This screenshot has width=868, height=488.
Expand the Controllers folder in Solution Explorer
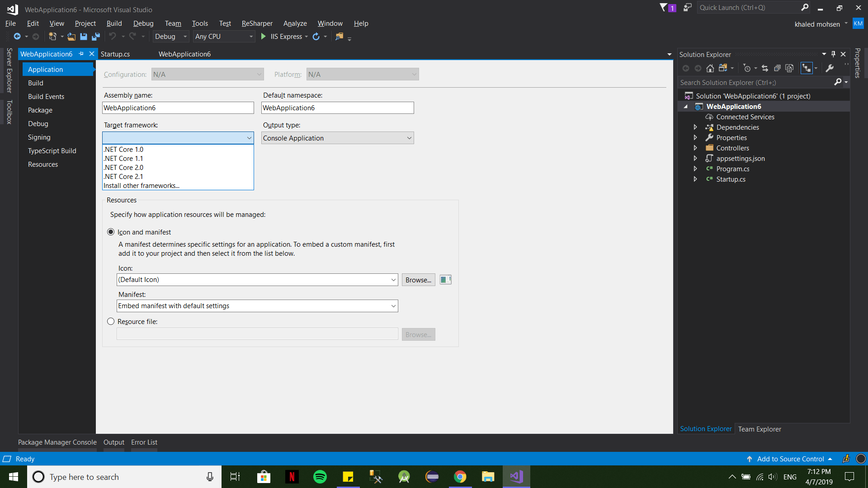[x=696, y=148]
